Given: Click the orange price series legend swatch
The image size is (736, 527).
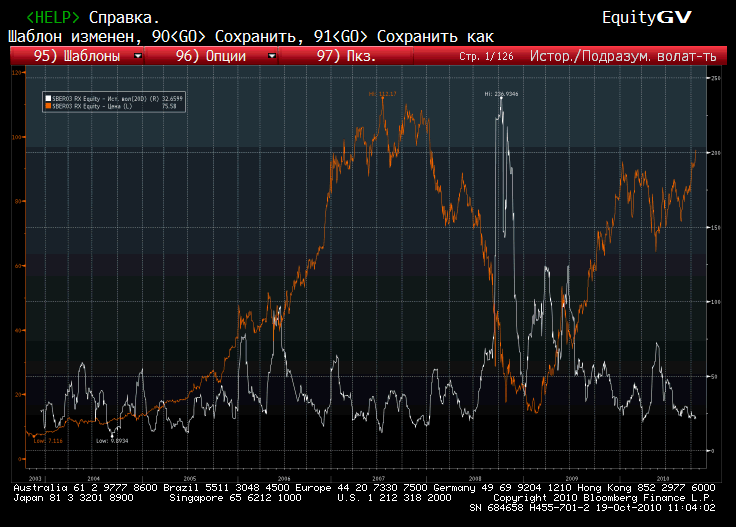Looking at the screenshot, I should (x=48, y=107).
